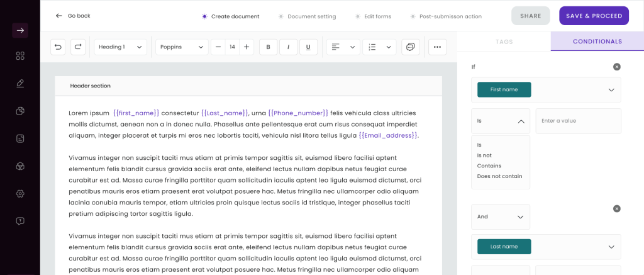Open the Poppins font dropdown
This screenshot has height=275, width=644.
tap(182, 47)
